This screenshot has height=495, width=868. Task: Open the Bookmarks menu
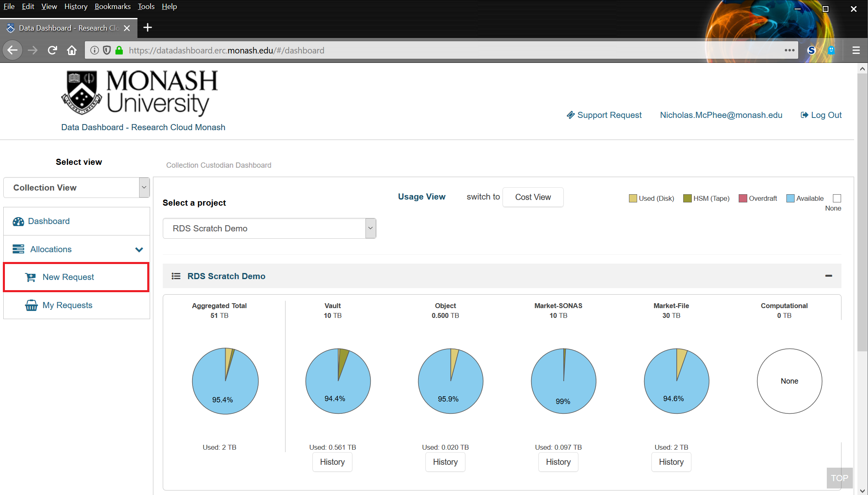tap(113, 7)
